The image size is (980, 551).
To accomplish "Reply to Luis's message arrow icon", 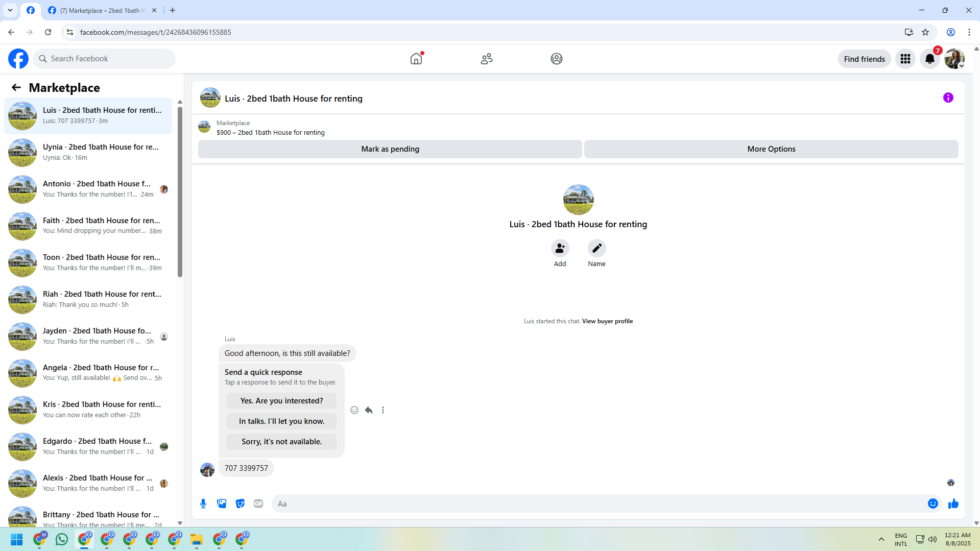I will [369, 410].
